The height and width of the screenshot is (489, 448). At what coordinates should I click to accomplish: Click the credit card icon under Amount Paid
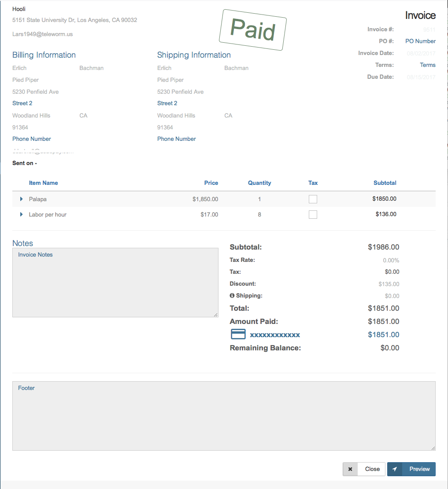pos(238,334)
